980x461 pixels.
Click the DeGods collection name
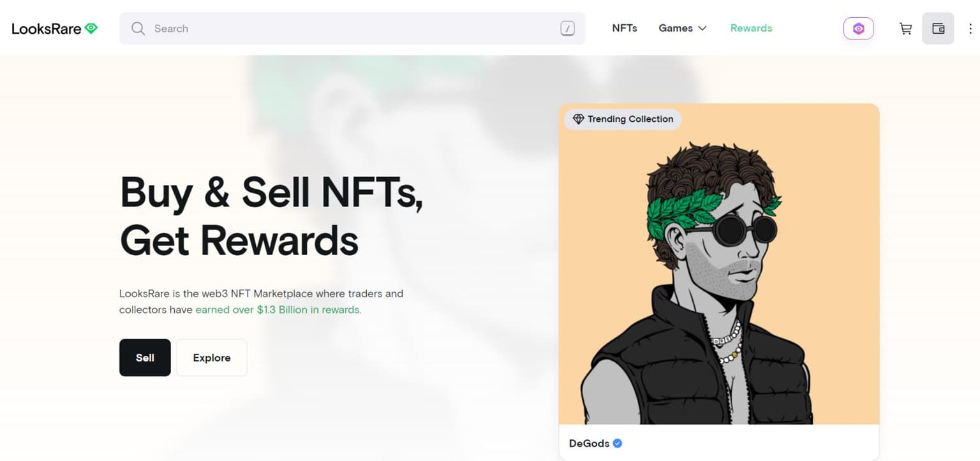point(588,444)
